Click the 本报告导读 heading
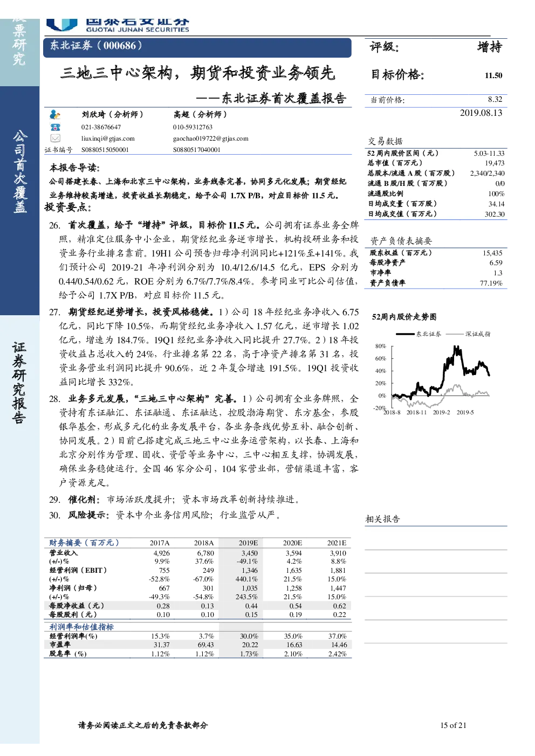Image resolution: width=535 pixels, height=756 pixels. tap(74, 168)
